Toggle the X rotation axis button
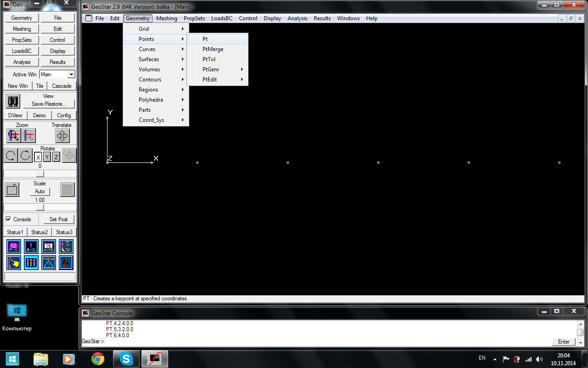The height and width of the screenshot is (368, 588). click(x=38, y=157)
